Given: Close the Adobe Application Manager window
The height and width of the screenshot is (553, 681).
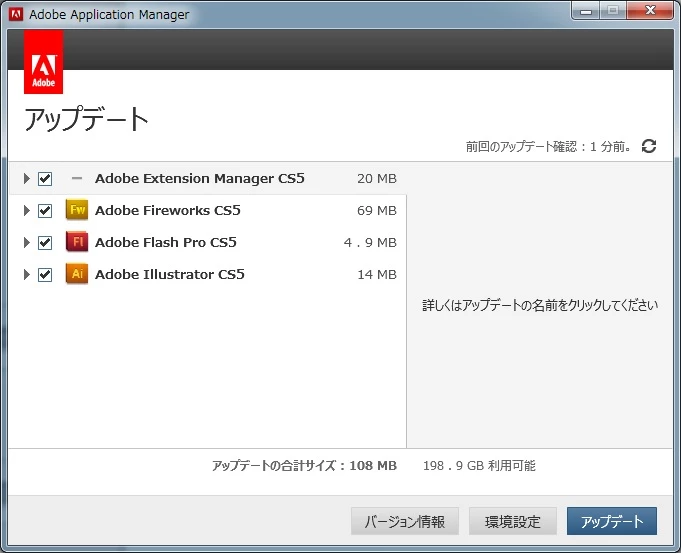Looking at the screenshot, I should 650,10.
